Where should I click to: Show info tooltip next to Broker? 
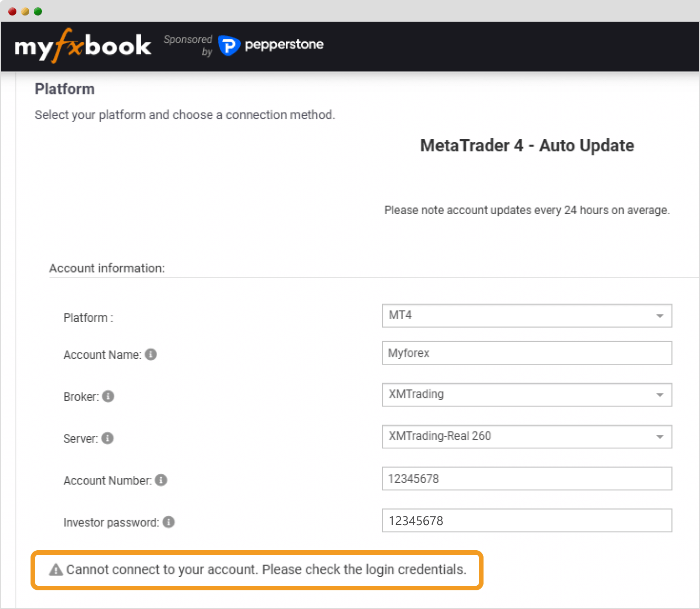[108, 396]
